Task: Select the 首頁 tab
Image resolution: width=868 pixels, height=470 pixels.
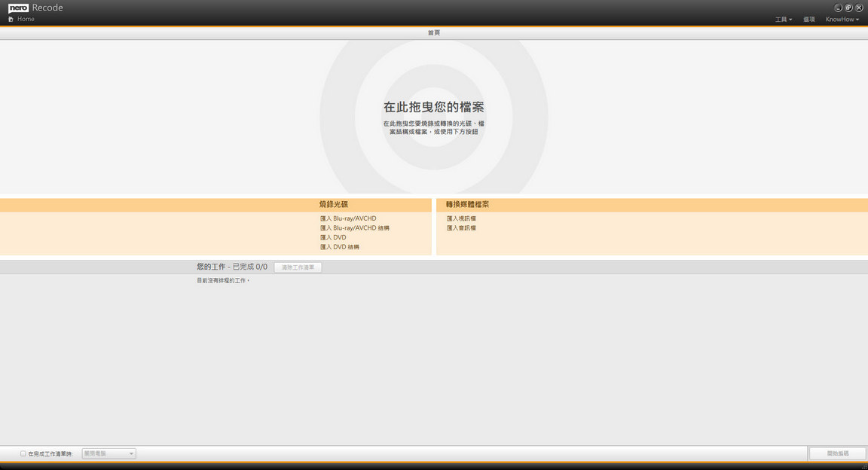Action: [x=433, y=32]
